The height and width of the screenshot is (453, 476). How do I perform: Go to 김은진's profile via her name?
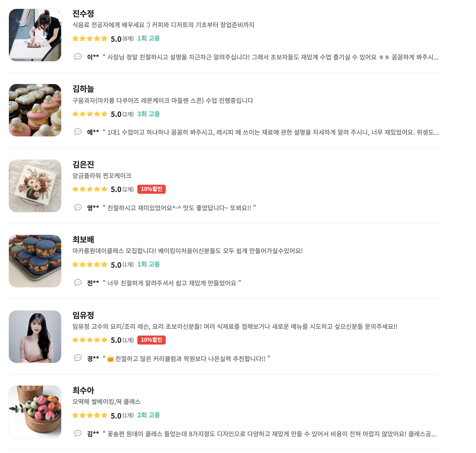click(x=83, y=165)
